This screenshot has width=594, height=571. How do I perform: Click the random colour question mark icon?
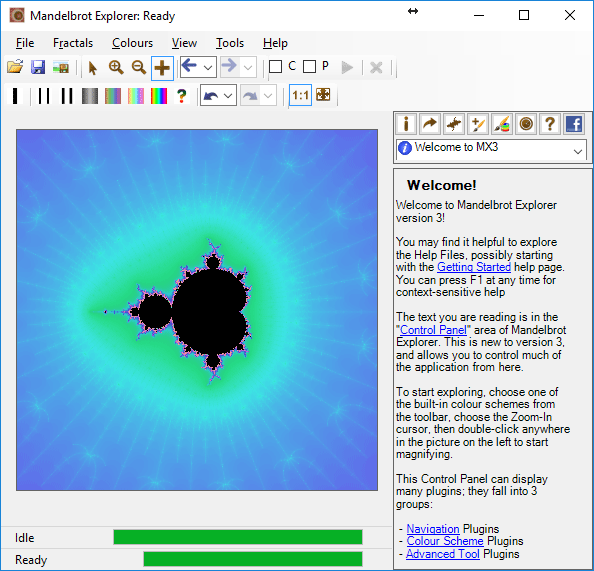point(182,96)
